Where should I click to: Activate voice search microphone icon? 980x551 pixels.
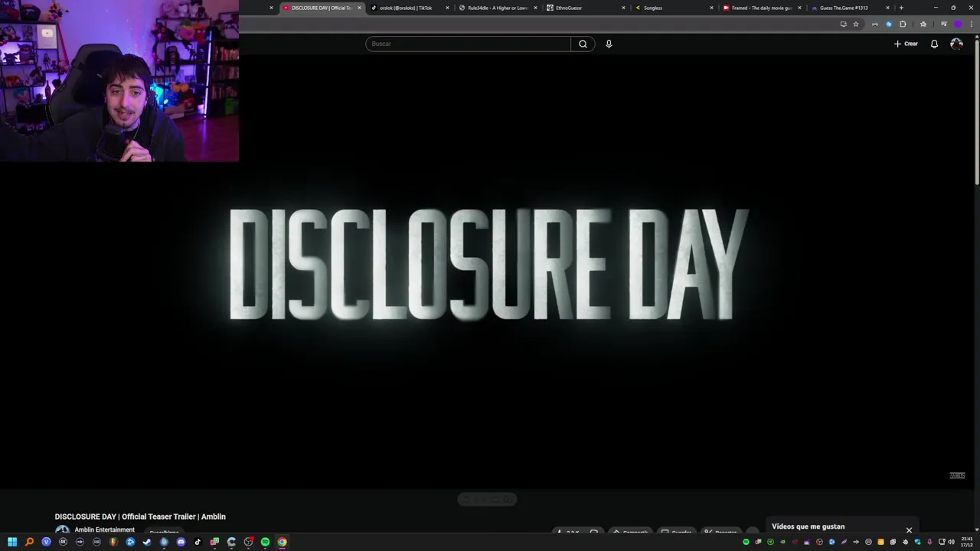point(609,44)
